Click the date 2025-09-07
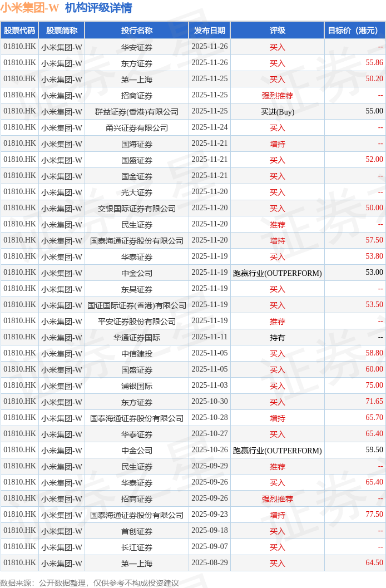 (x=210, y=546)
